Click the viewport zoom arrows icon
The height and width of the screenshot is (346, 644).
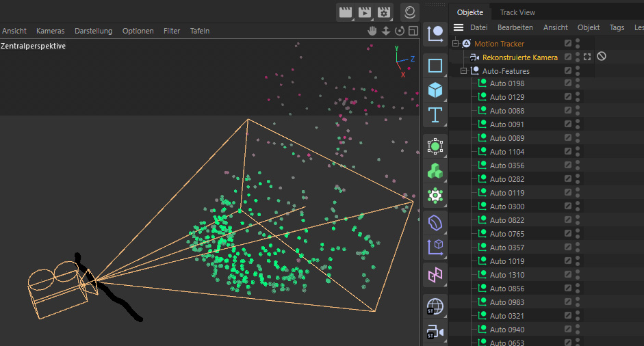point(386,31)
